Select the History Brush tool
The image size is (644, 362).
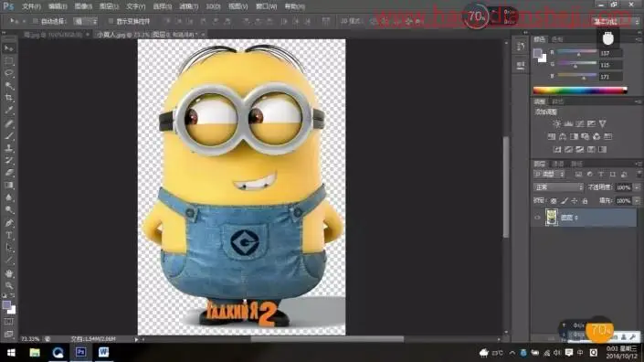coord(8,160)
